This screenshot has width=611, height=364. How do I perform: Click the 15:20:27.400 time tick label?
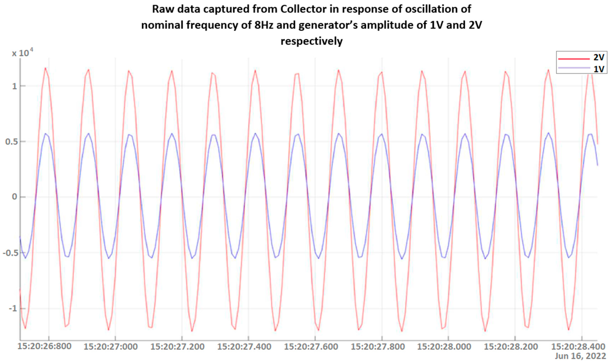pyautogui.click(x=244, y=347)
